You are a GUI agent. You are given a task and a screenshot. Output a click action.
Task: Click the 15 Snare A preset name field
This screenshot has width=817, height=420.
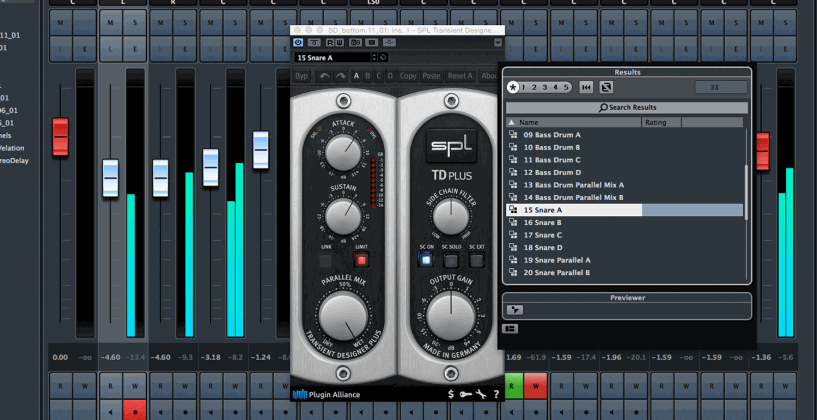332,57
